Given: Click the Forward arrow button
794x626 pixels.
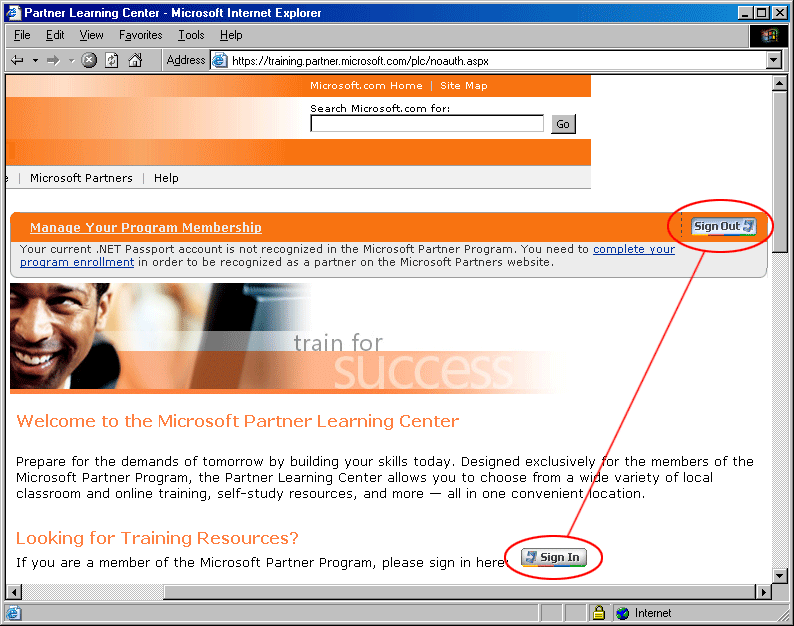Looking at the screenshot, I should pos(53,60).
